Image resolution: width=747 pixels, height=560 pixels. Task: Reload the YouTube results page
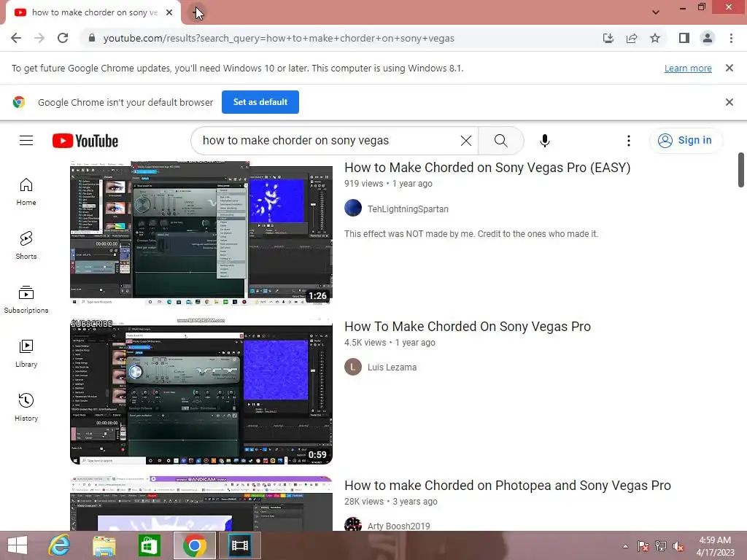(x=63, y=38)
